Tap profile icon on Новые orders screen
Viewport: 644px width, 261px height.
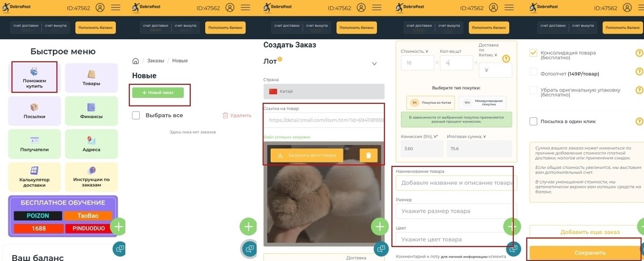[230, 8]
